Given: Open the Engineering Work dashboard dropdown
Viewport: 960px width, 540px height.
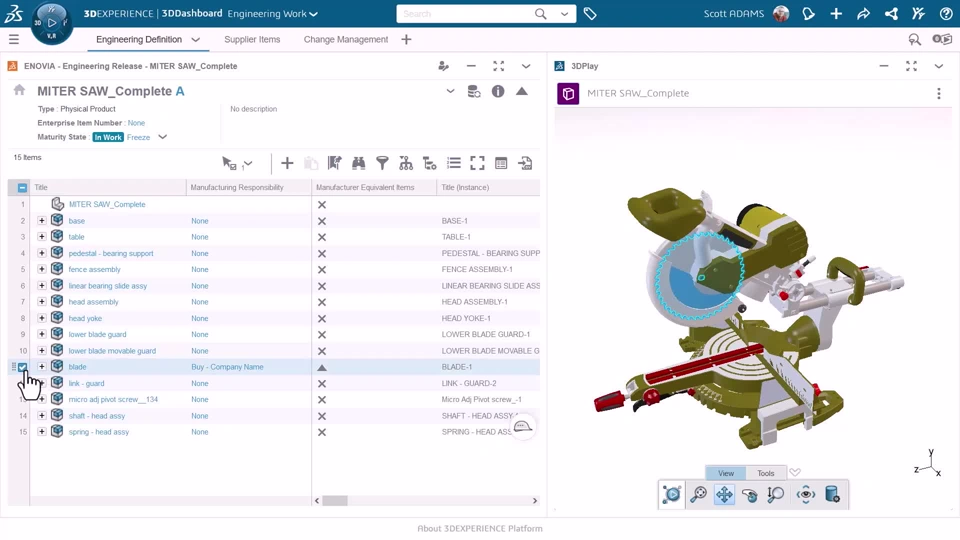Looking at the screenshot, I should coord(313,14).
